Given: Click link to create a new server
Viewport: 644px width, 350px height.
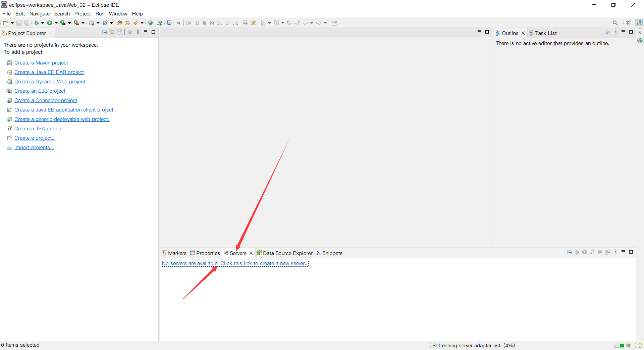Looking at the screenshot, I should [235, 263].
